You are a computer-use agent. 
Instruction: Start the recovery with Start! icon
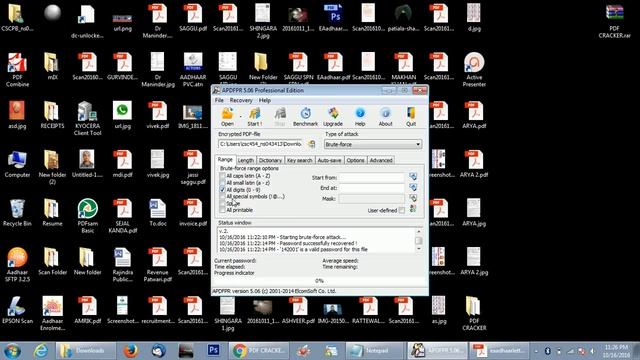255,117
